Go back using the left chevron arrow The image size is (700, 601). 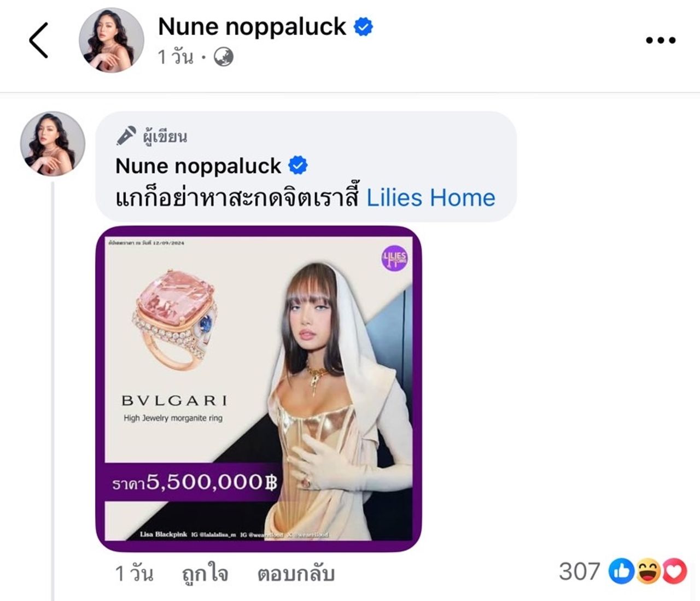pos(39,40)
